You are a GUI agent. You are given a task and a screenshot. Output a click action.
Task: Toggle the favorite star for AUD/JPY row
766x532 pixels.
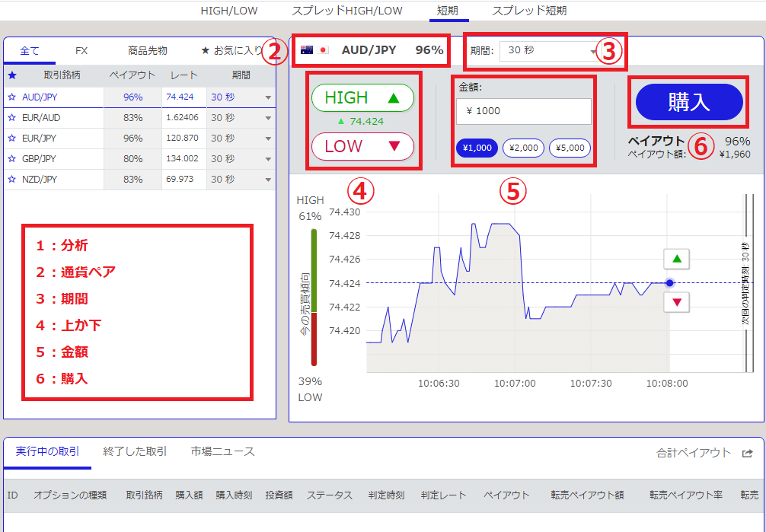pos(11,97)
